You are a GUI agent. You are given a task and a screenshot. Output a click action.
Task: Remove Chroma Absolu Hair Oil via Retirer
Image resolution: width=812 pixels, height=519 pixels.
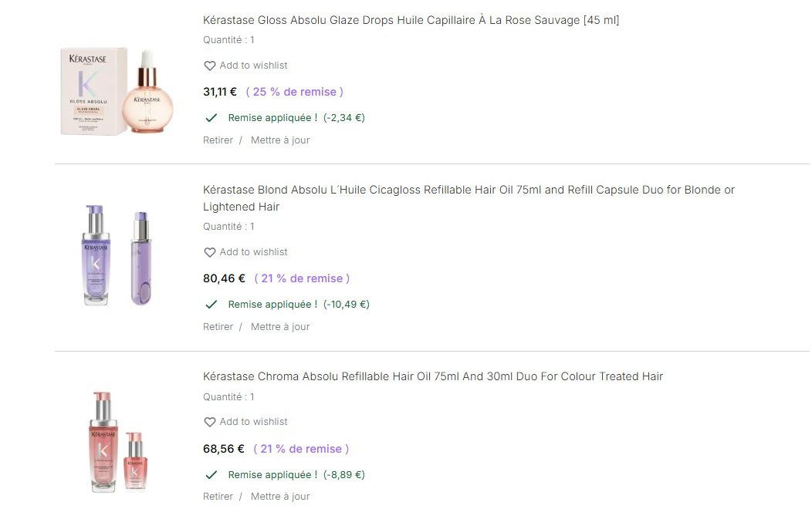pyautogui.click(x=218, y=497)
